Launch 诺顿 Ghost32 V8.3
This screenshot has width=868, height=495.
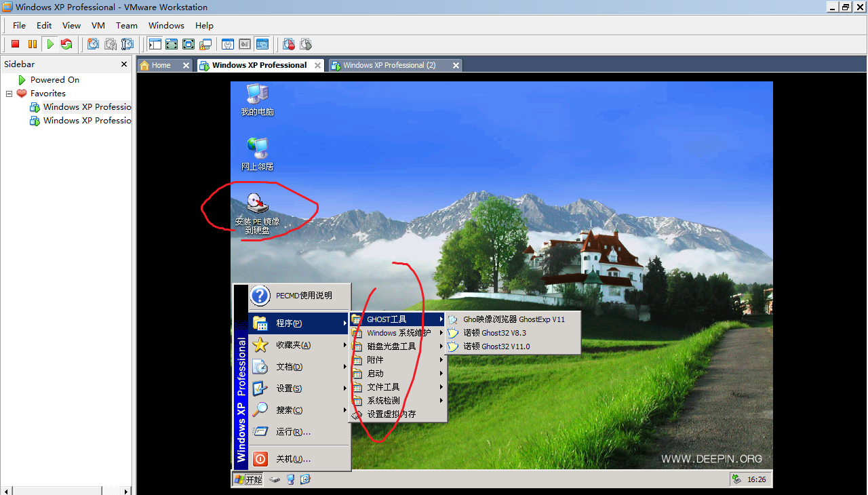tap(513, 333)
